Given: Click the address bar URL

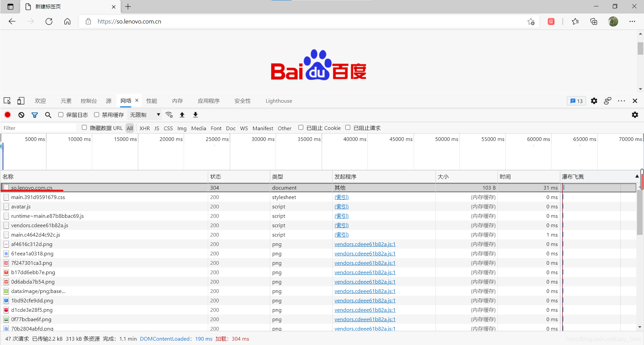Looking at the screenshot, I should [129, 21].
